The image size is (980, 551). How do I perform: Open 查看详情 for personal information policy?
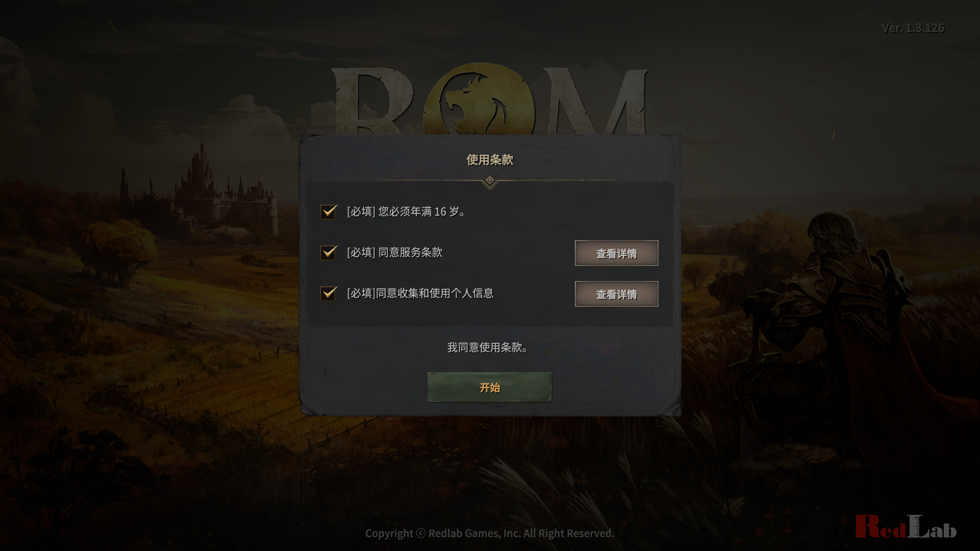pos(616,294)
